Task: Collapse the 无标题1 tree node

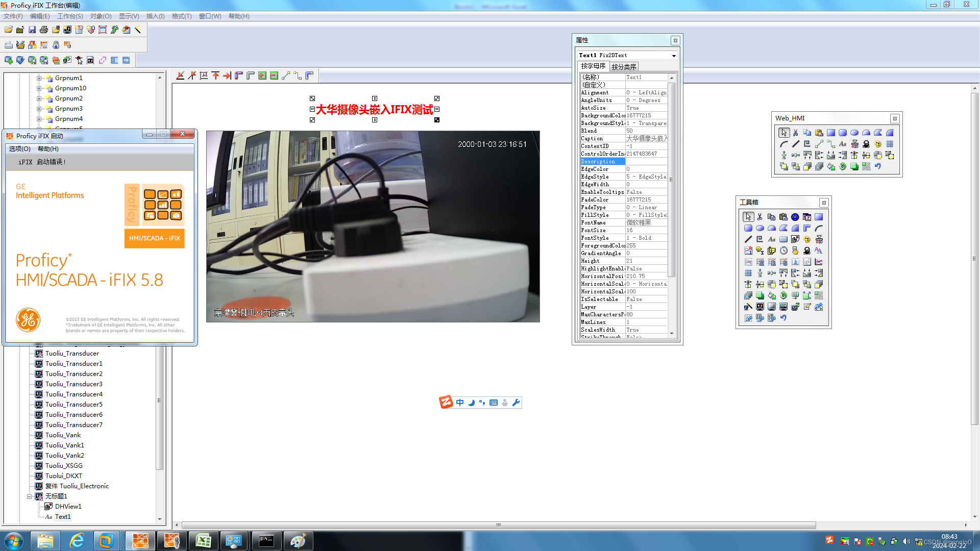Action: 29,496
